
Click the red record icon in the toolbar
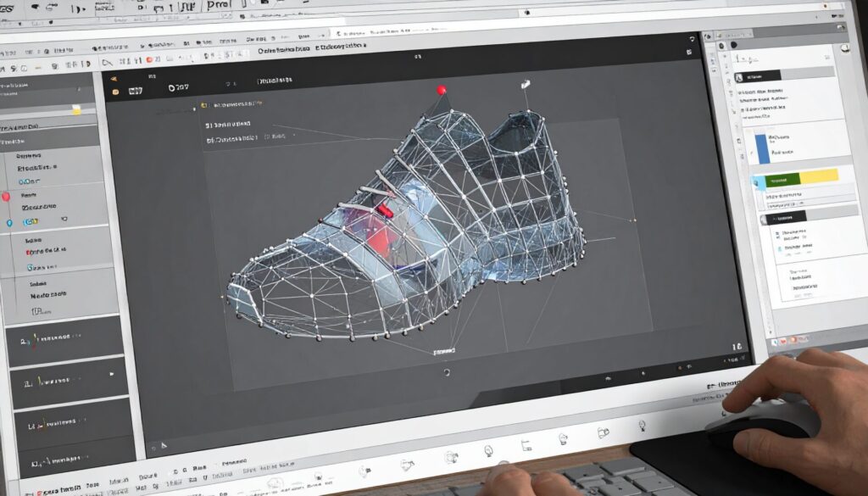pos(150,59)
